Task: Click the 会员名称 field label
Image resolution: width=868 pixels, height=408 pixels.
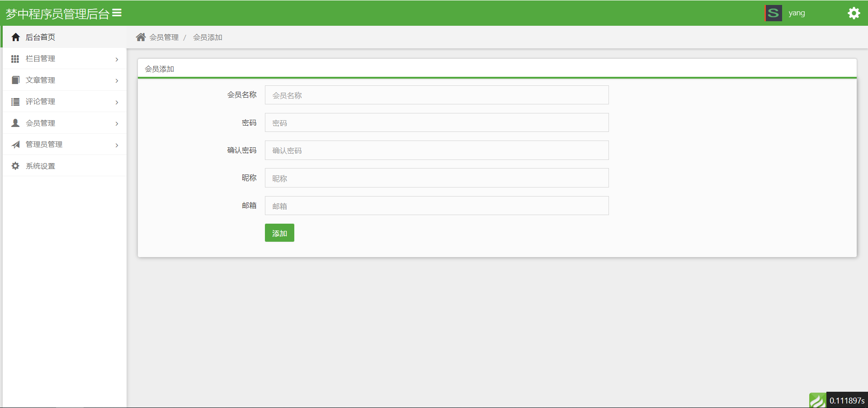Action: (x=242, y=95)
